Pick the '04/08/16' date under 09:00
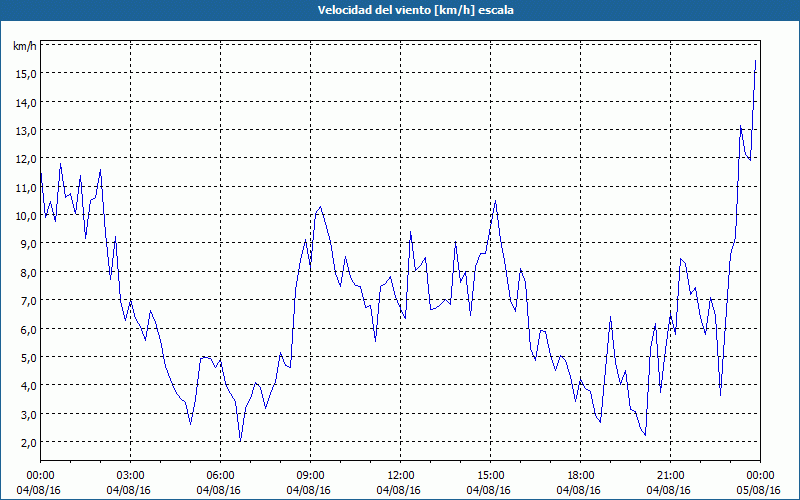Viewport: 800px width, 500px height. [x=309, y=490]
